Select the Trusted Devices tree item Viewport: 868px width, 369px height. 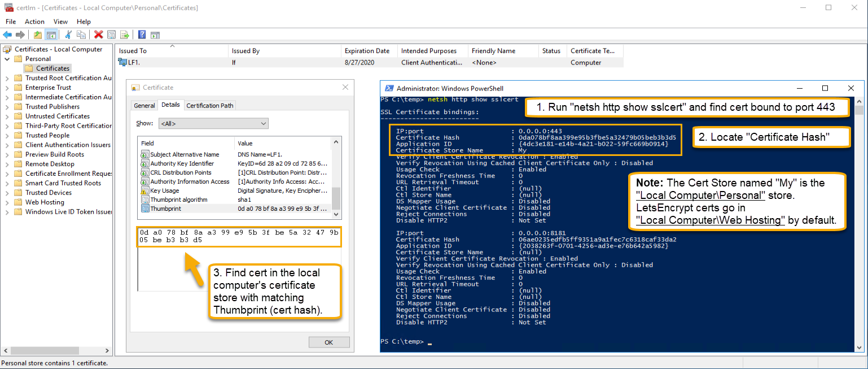pos(49,193)
